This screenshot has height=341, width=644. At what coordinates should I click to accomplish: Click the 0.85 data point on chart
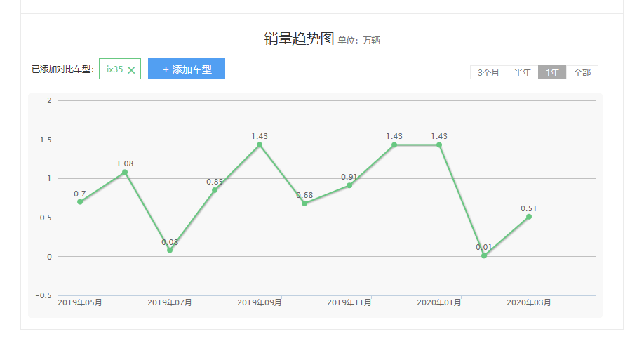click(x=215, y=190)
